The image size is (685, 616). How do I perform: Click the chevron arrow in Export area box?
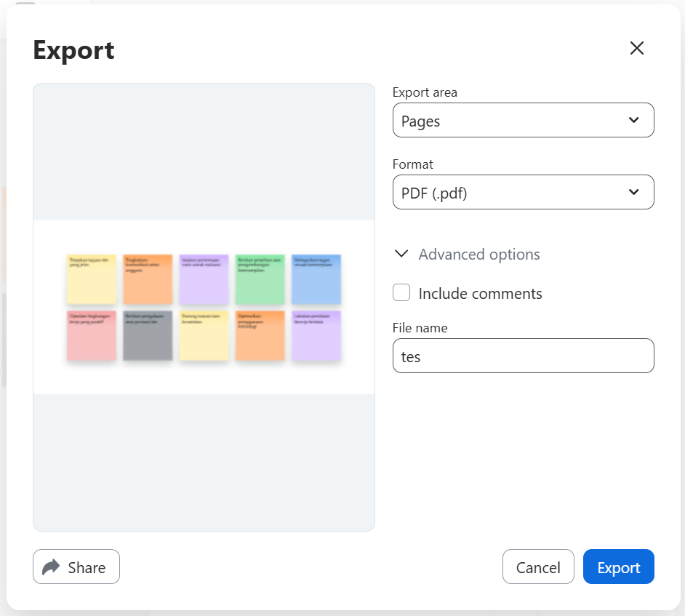pos(633,120)
